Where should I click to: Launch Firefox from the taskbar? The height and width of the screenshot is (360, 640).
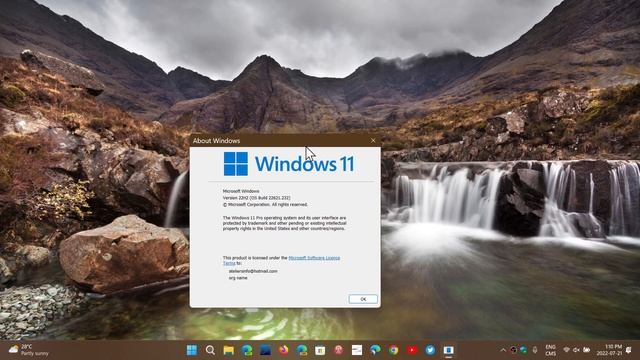[283, 350]
